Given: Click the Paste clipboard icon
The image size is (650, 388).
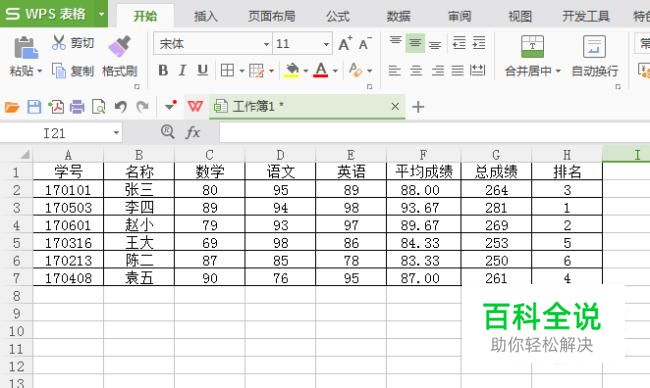Looking at the screenshot, I should click(26, 47).
